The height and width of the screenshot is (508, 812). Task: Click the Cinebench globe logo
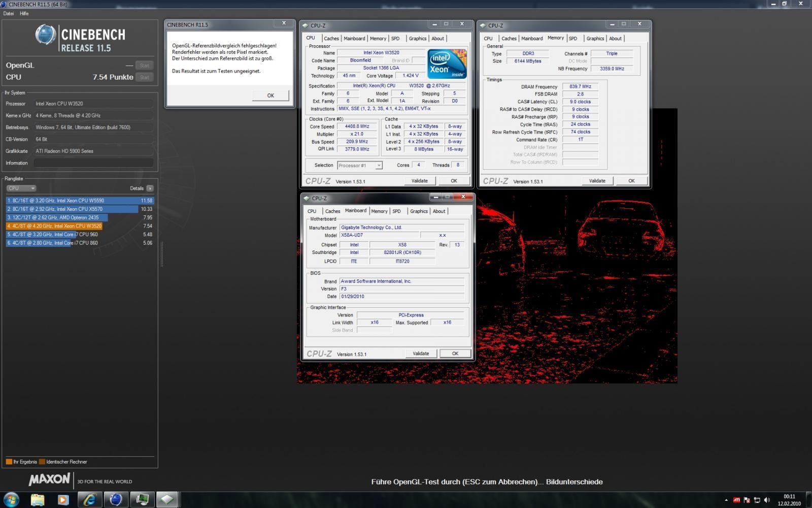[x=45, y=35]
